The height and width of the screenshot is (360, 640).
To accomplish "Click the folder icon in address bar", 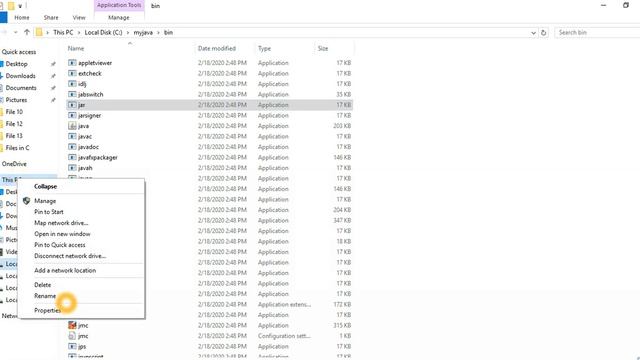I will pos(39,32).
